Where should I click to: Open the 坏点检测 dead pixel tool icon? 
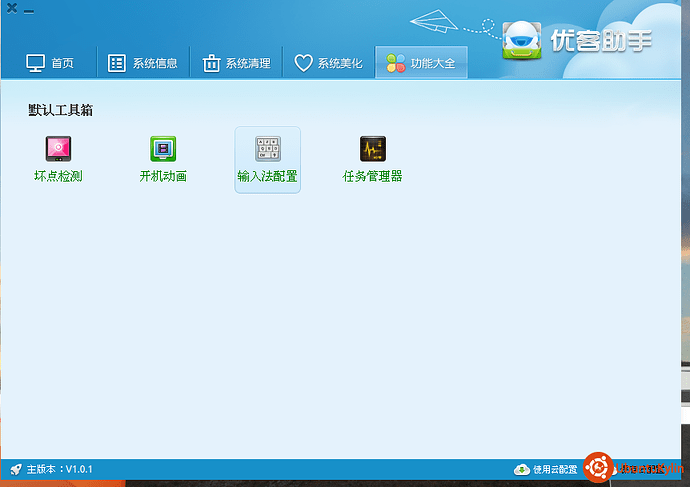58,149
